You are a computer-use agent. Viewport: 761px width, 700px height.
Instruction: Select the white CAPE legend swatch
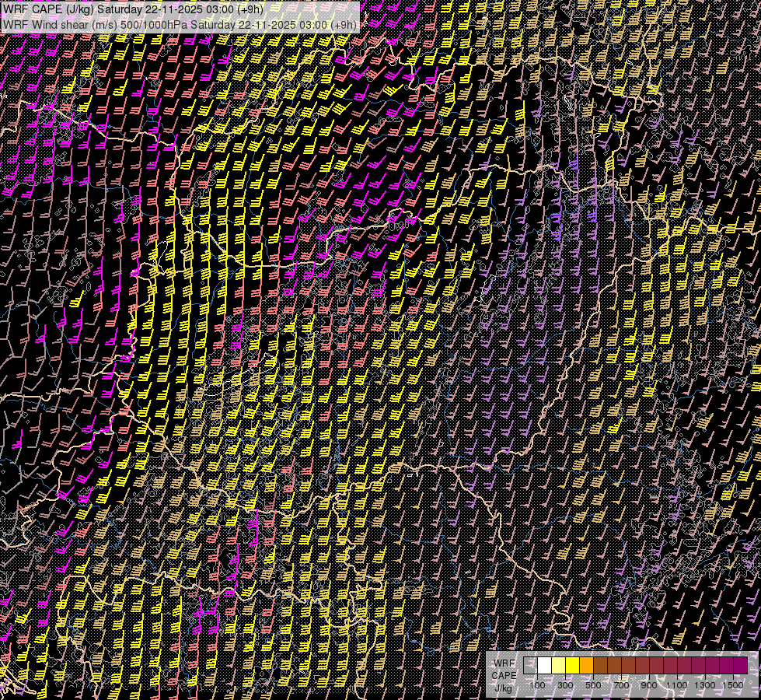click(x=545, y=666)
